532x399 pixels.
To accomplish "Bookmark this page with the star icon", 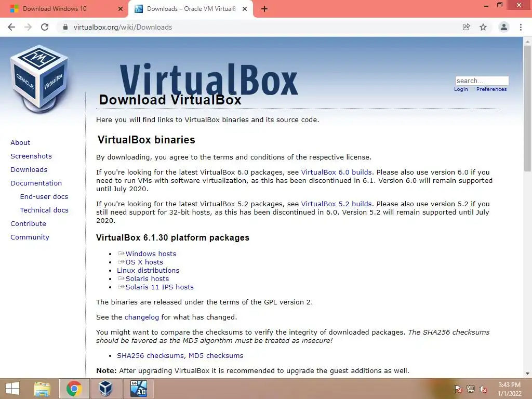I will click(x=483, y=27).
